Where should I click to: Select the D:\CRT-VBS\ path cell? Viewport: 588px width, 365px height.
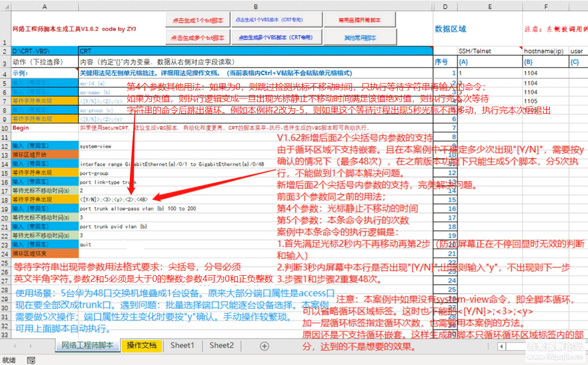(45, 51)
